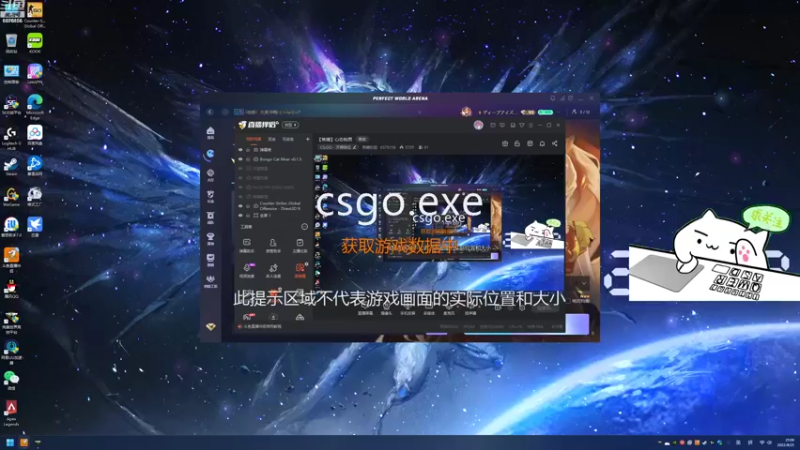800x450 pixels.
Task: Toggle visibility of the last source row
Action: click(x=240, y=215)
